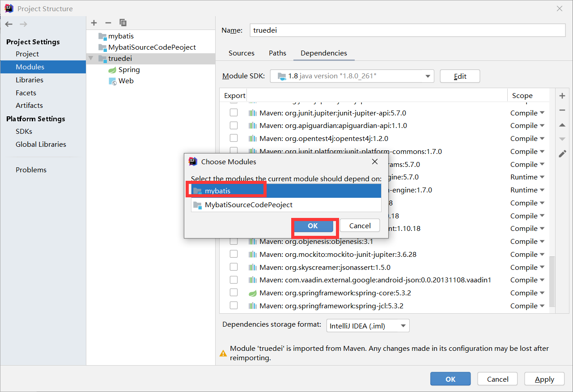Open Libraries settings section

pyautogui.click(x=30, y=80)
